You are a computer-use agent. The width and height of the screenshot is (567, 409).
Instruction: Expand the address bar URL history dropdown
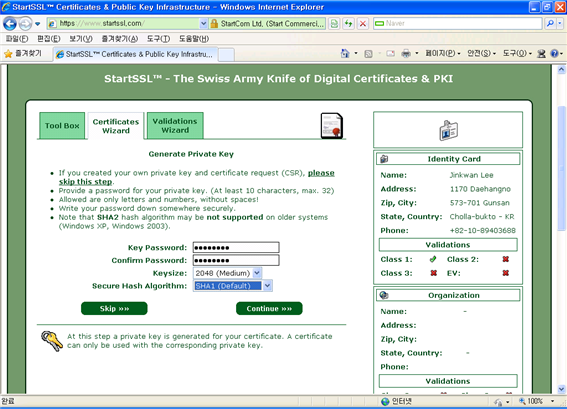click(203, 24)
